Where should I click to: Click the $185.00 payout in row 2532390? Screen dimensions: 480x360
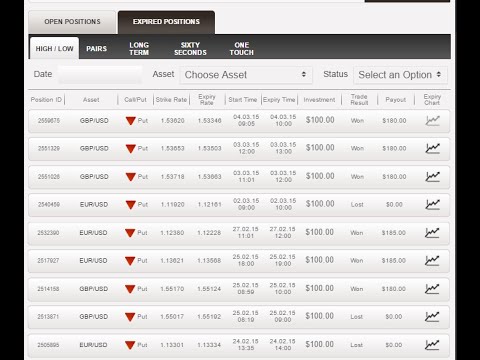point(394,233)
